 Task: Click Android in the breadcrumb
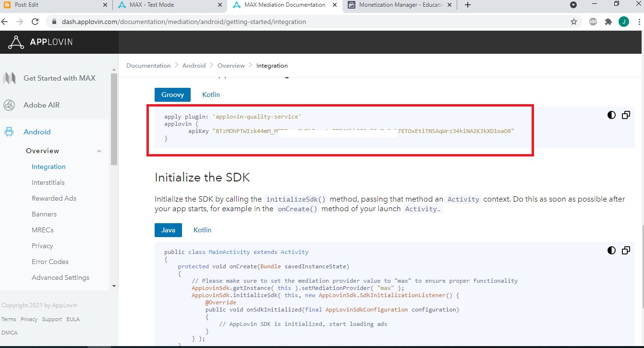click(x=194, y=65)
